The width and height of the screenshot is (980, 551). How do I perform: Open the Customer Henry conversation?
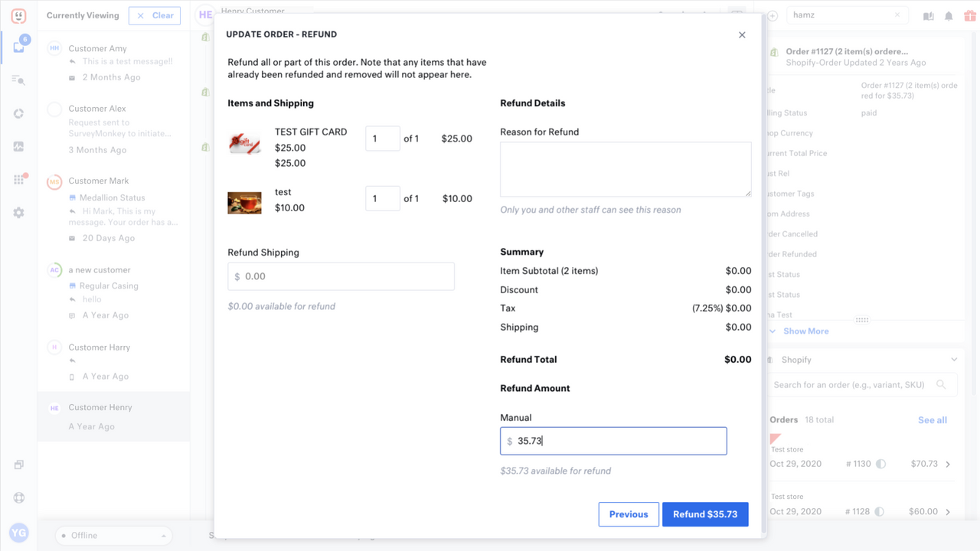[x=113, y=416]
